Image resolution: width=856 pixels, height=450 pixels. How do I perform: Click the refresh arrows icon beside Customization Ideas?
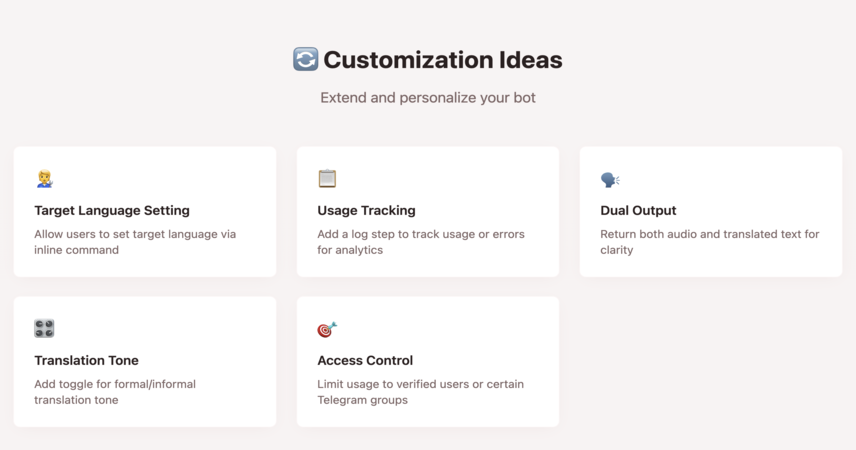(x=305, y=59)
